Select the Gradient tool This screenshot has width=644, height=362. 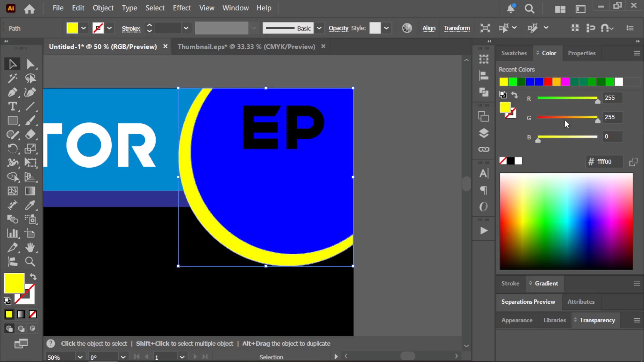[x=30, y=191]
